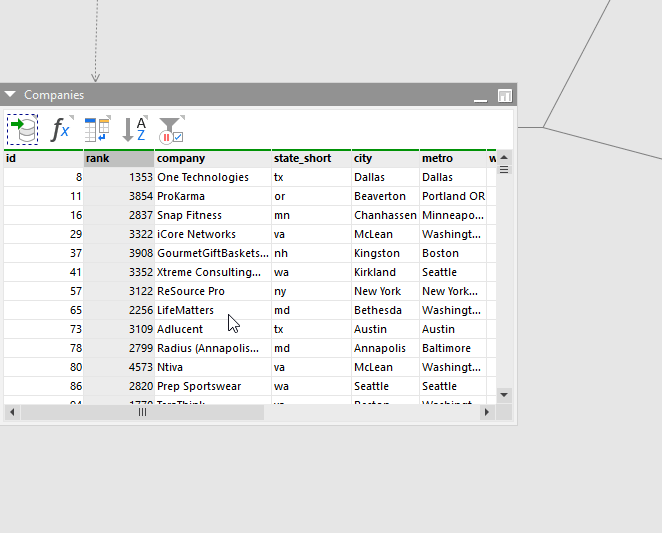
Task: Click the metro cell Portland OR
Action: [453, 196]
